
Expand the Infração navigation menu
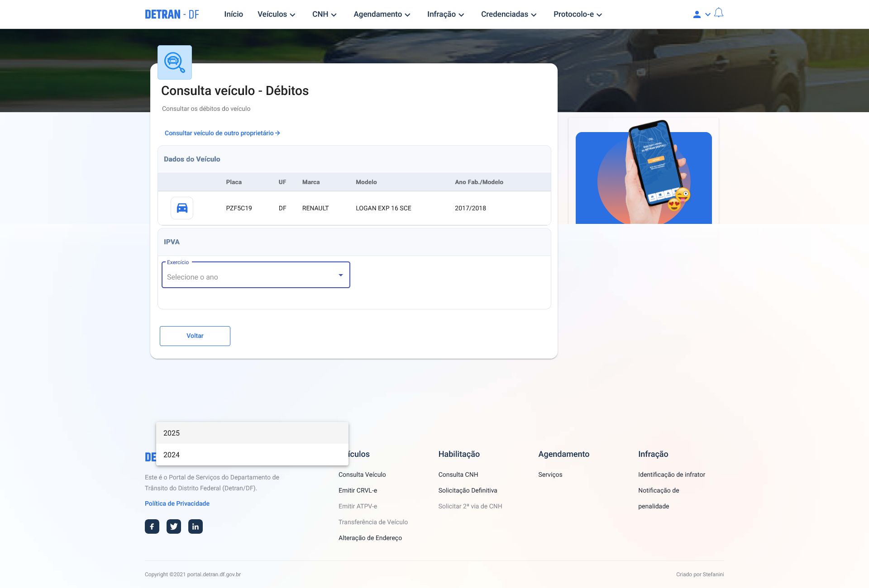(x=445, y=14)
